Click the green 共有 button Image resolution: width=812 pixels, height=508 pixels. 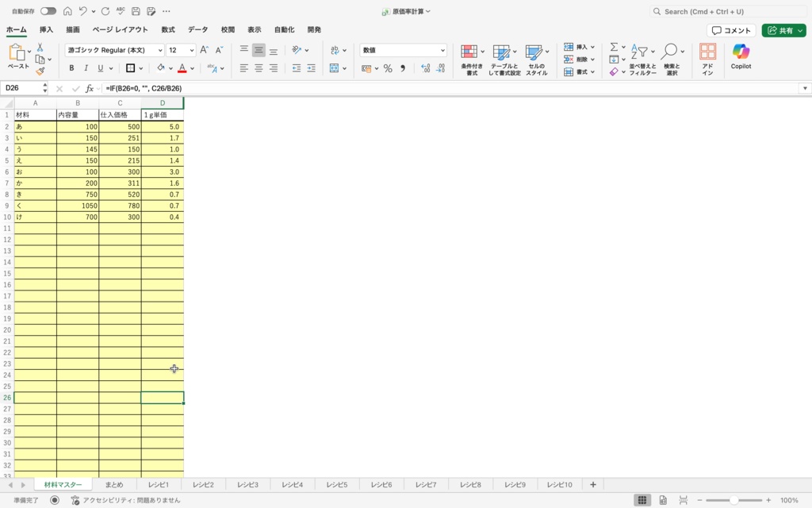pos(783,31)
